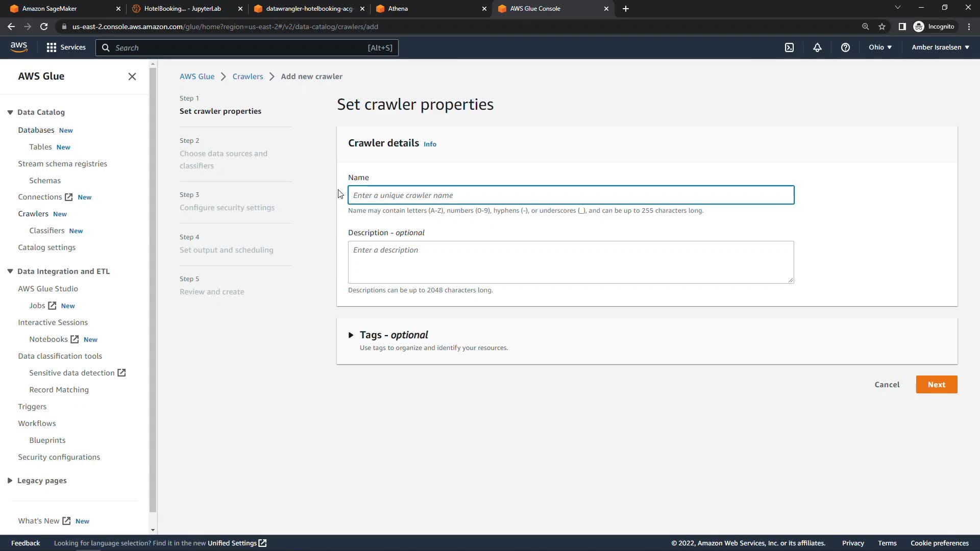980x551 pixels.
Task: Click the crawler Name input field
Action: tap(571, 195)
